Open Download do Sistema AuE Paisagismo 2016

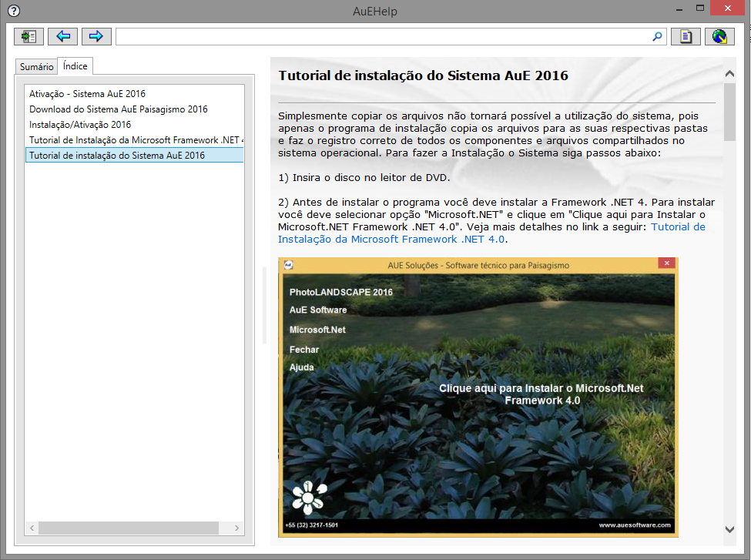pos(118,109)
